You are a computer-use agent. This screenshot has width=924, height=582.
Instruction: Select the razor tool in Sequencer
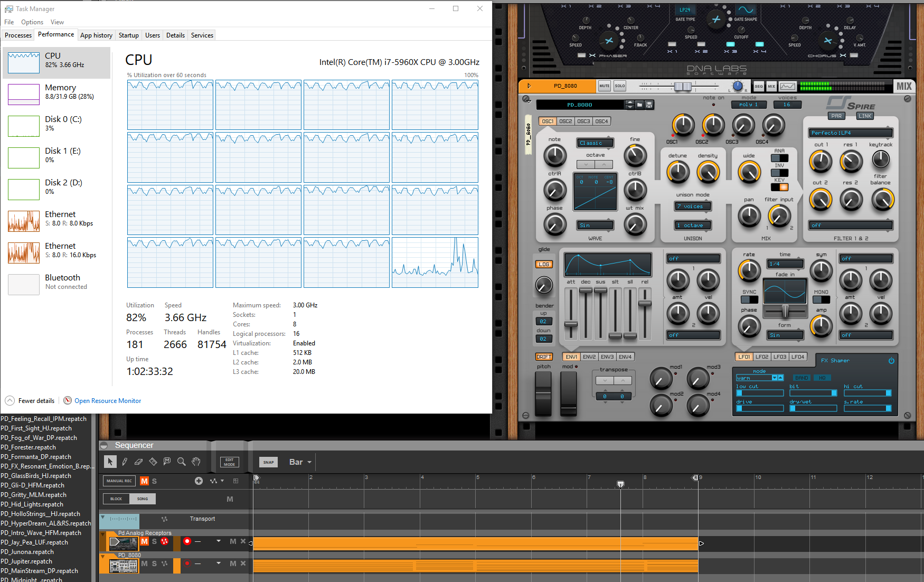[153, 462]
